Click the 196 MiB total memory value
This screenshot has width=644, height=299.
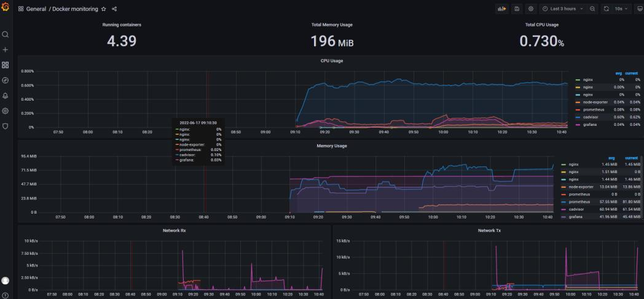pyautogui.click(x=332, y=41)
